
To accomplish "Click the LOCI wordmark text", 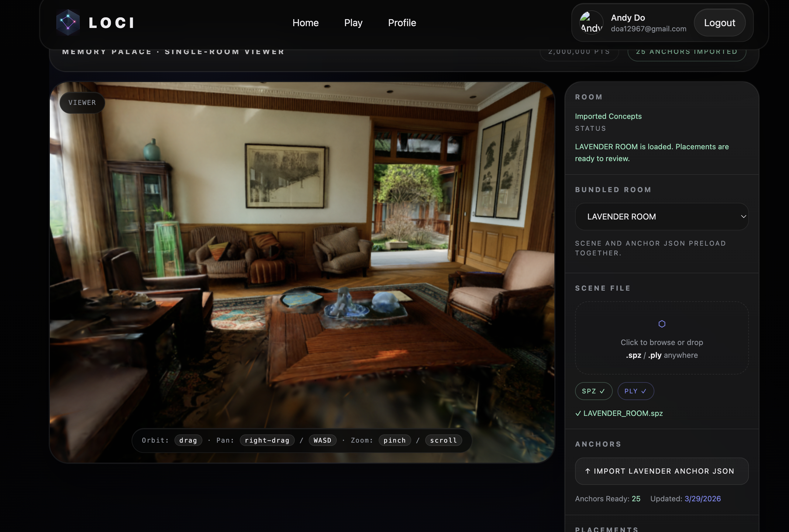I will [x=111, y=23].
